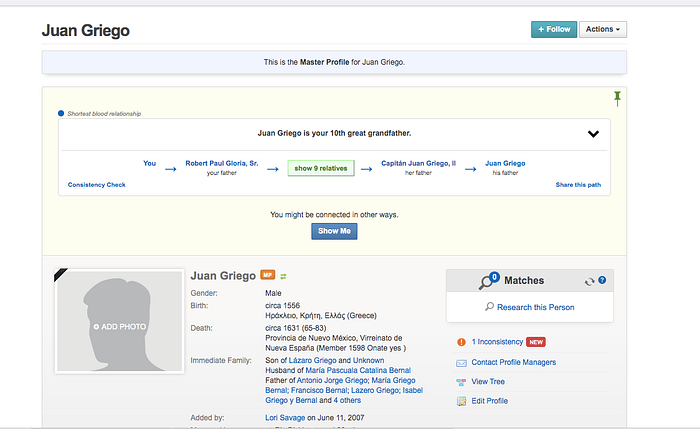Click the Edit Profile link
Image resolution: width=700 pixels, height=429 pixels.
tap(490, 401)
